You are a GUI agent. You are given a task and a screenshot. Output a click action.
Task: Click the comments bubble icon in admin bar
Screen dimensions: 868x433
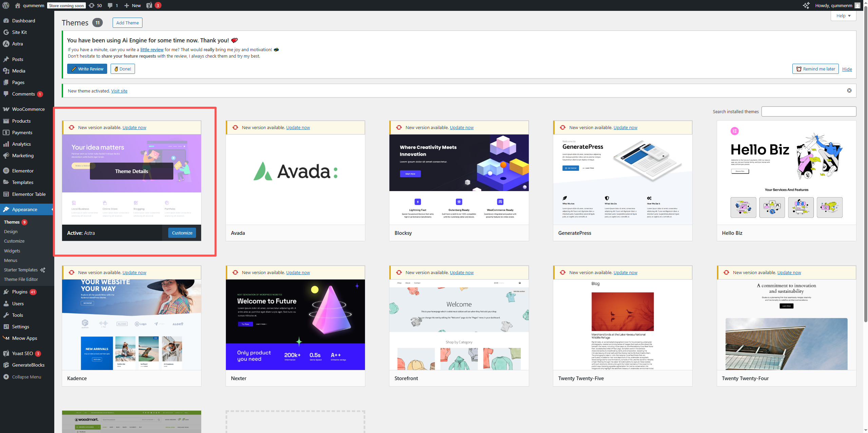[110, 5]
